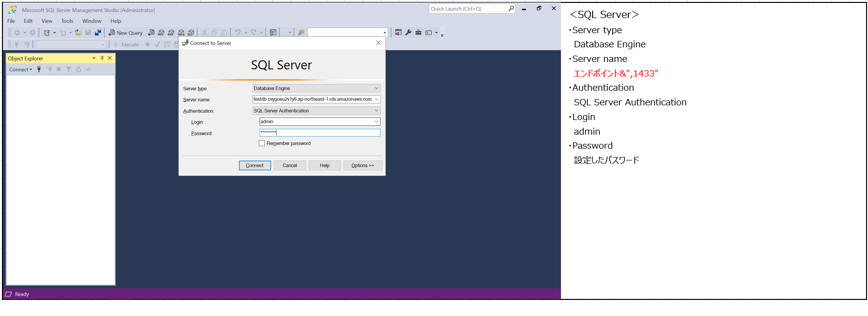The height and width of the screenshot is (316, 868).
Task: Open the File menu
Action: 11,21
